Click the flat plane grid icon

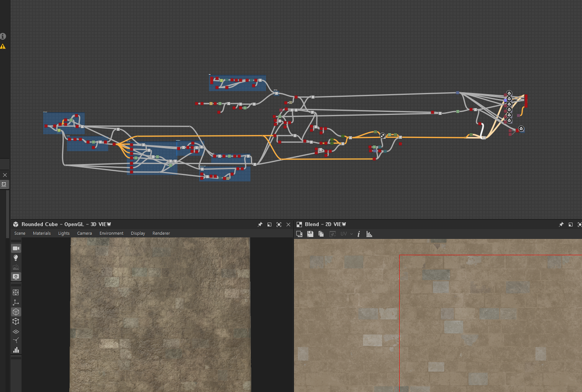point(16,332)
